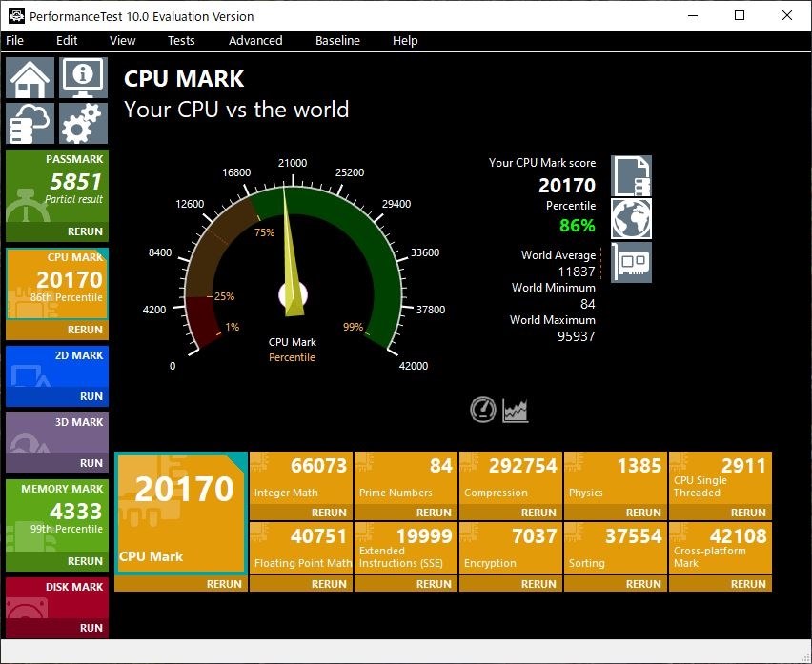The height and width of the screenshot is (664, 812).
Task: Click the Floating Point Math 40751 tile
Action: [301, 549]
